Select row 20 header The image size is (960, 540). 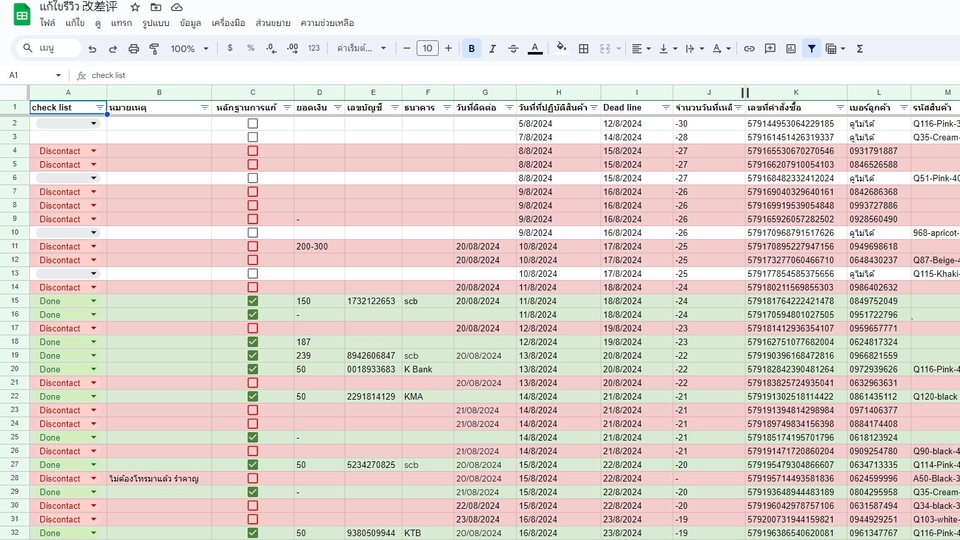click(14, 369)
